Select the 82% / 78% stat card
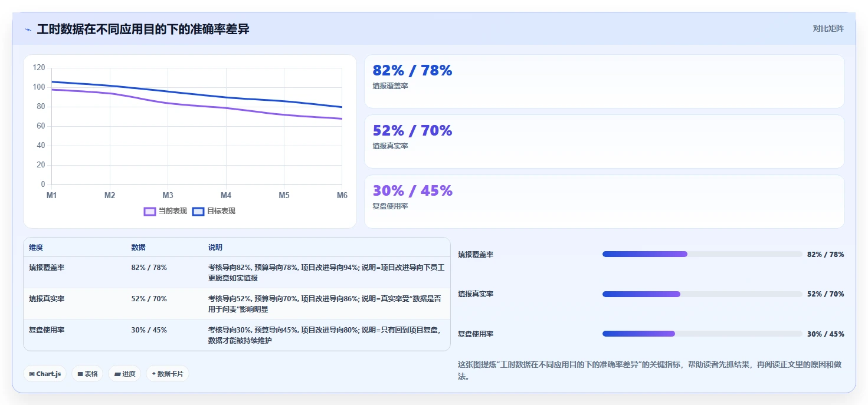This screenshot has height=405, width=868. pyautogui.click(x=604, y=81)
